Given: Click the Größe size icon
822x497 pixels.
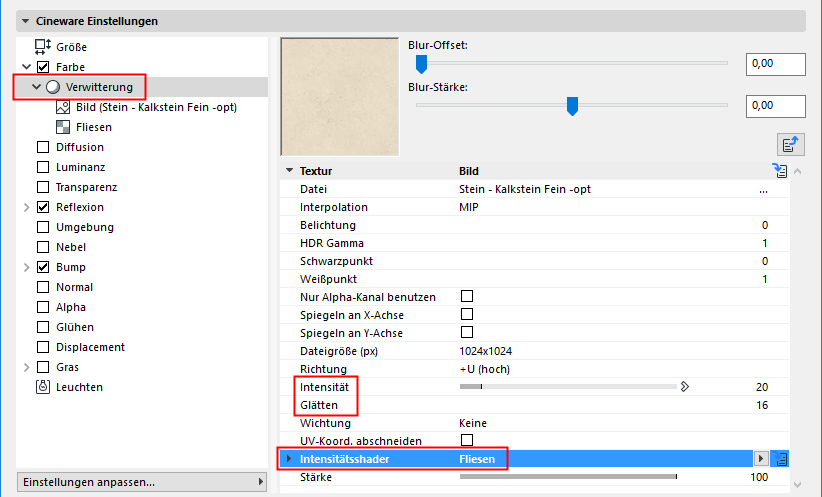Looking at the screenshot, I should [x=42, y=47].
